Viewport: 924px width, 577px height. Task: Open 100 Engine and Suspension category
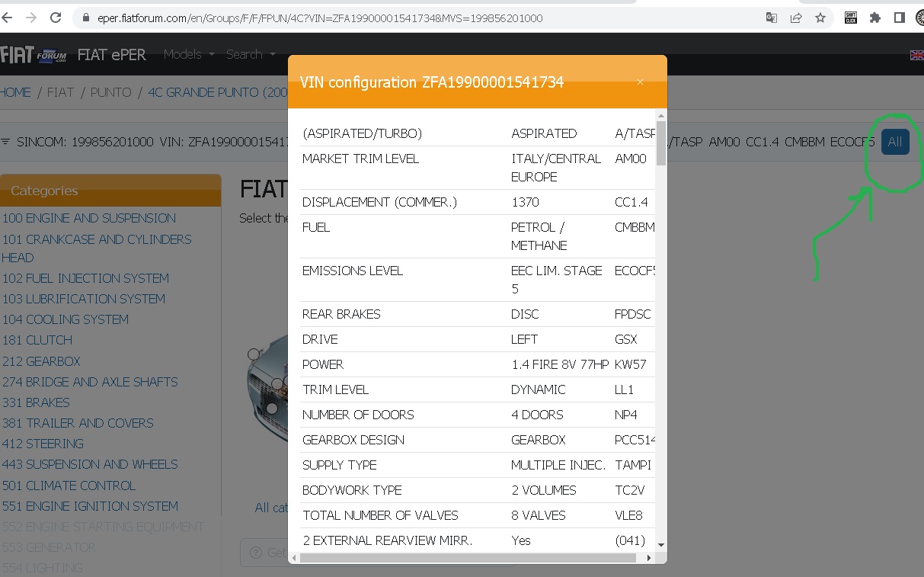tap(89, 218)
